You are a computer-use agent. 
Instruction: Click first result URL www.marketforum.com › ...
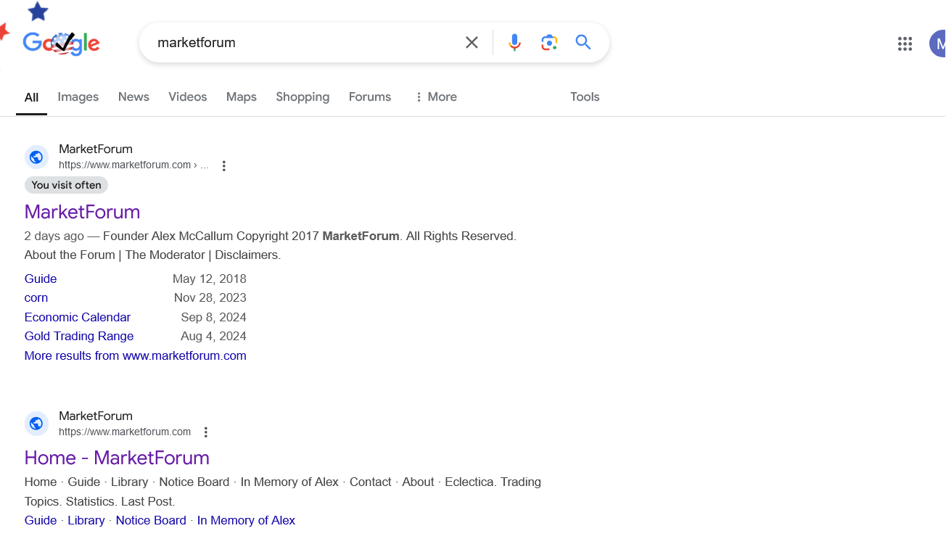(x=133, y=165)
